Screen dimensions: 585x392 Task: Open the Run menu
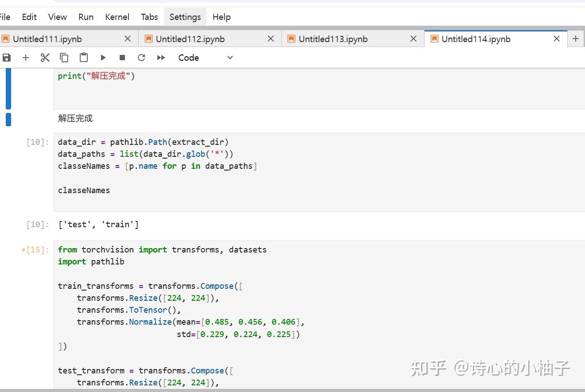[x=86, y=17]
